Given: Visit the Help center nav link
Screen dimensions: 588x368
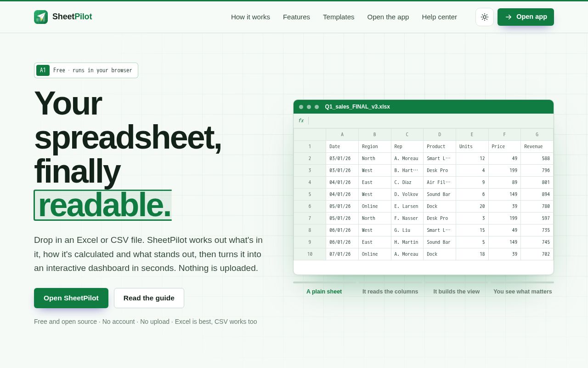Looking at the screenshot, I should click(440, 17).
